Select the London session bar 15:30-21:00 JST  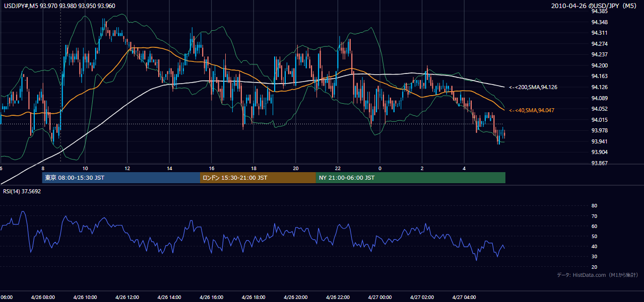coord(258,178)
